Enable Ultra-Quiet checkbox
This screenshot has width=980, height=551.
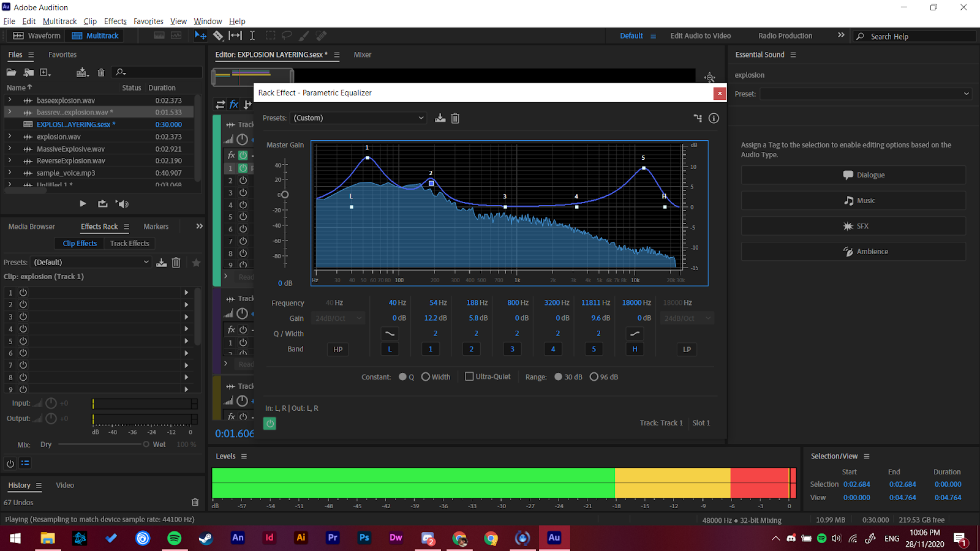(469, 377)
